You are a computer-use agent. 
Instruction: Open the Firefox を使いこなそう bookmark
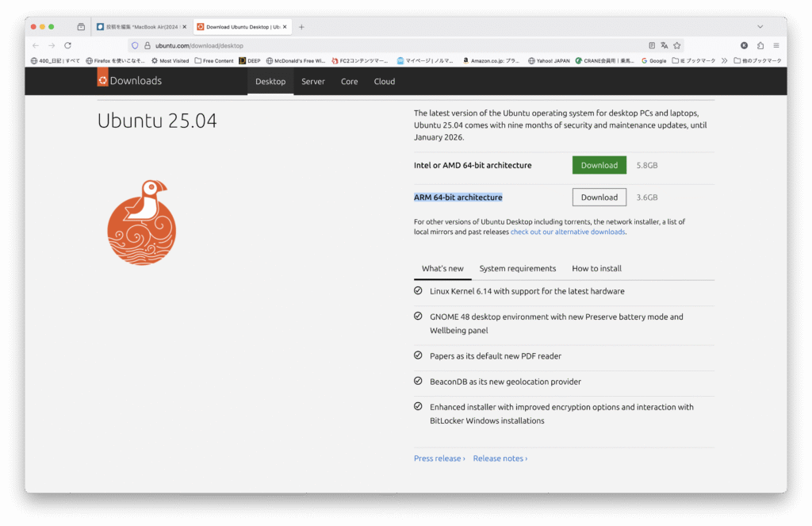[x=115, y=60]
